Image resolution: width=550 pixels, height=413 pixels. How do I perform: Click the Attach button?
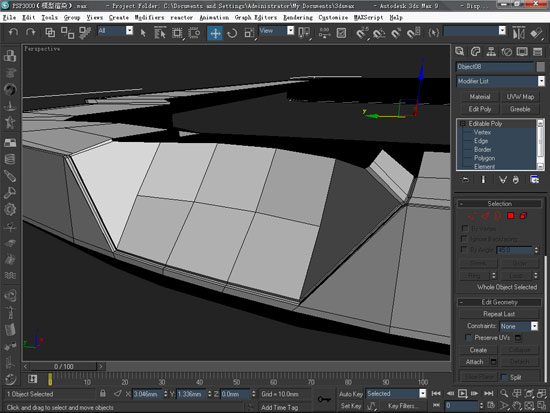pyautogui.click(x=475, y=362)
